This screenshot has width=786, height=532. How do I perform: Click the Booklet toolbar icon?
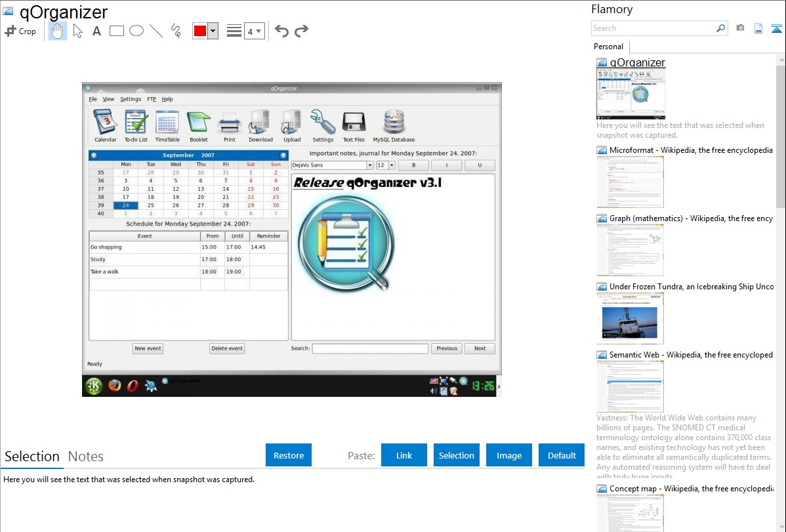199,126
